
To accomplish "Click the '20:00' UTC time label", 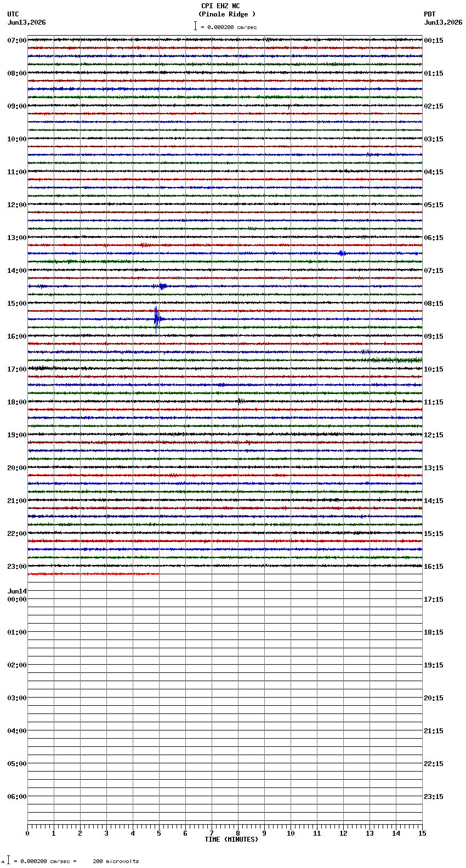I will (x=17, y=468).
